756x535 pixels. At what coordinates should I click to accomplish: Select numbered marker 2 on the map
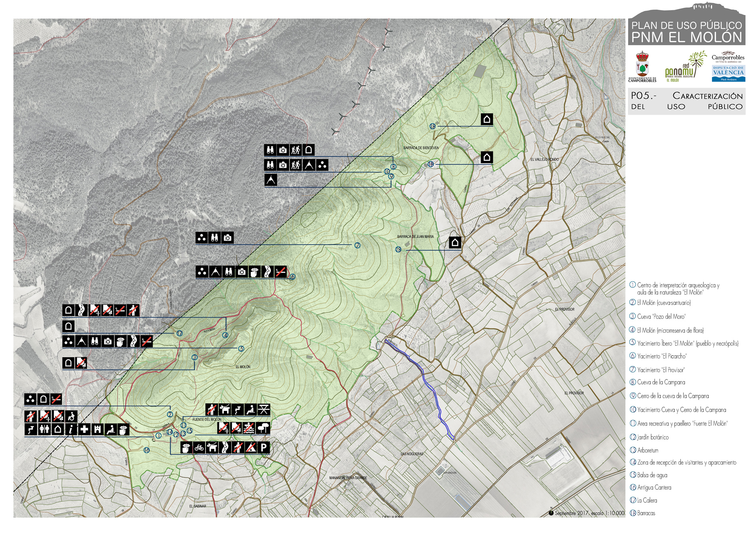pyautogui.click(x=170, y=414)
